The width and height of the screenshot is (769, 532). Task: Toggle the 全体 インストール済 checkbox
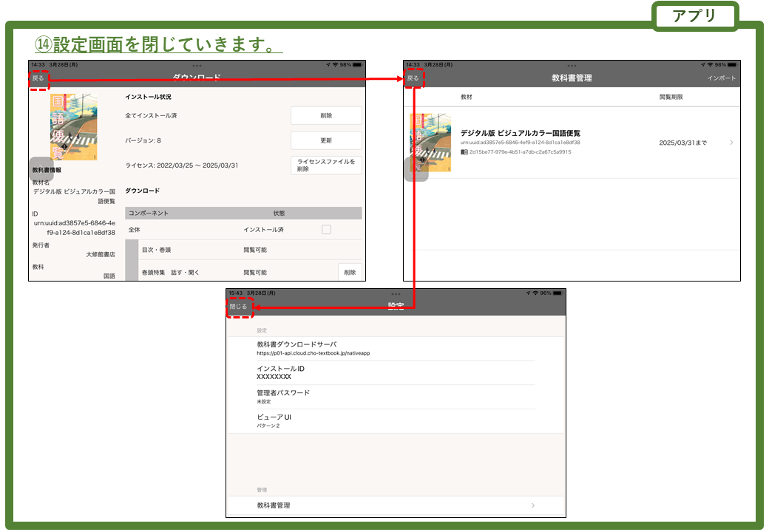tap(326, 230)
